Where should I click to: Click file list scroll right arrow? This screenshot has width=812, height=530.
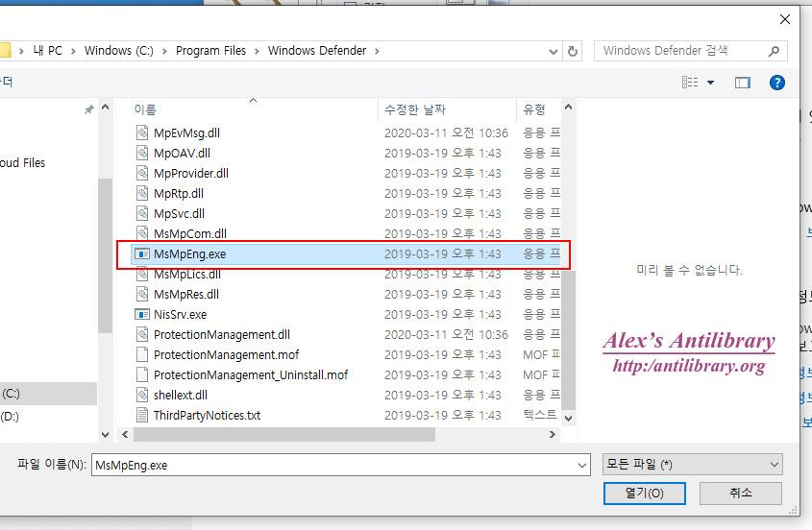pyautogui.click(x=552, y=435)
